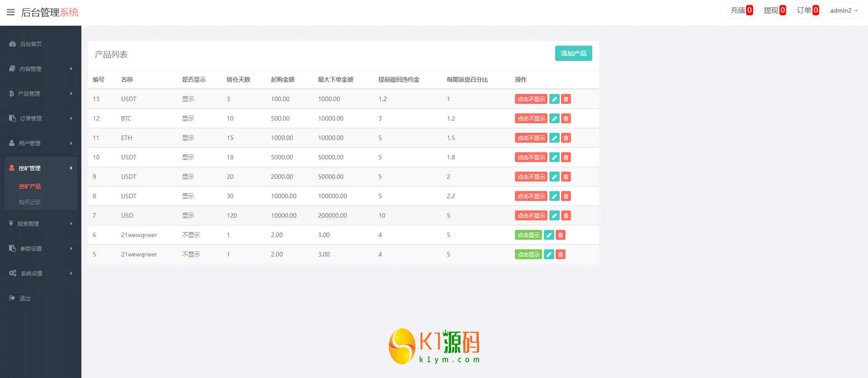Click the pencil icon in row 9
Viewport: 868px width, 378px height.
[554, 177]
